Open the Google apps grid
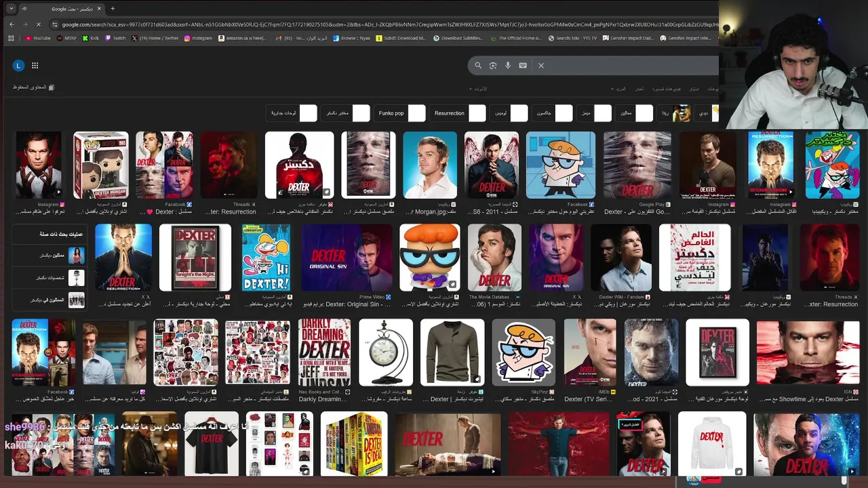The image size is (868, 488). click(x=35, y=65)
